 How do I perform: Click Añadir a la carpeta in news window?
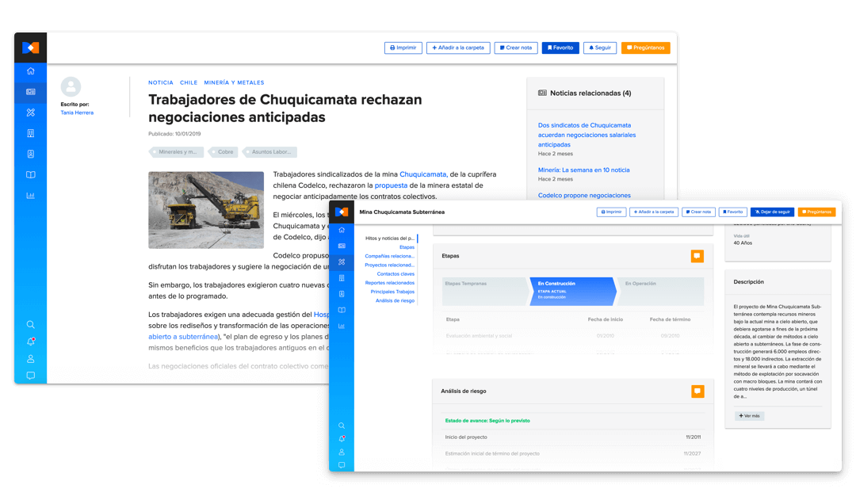[458, 48]
